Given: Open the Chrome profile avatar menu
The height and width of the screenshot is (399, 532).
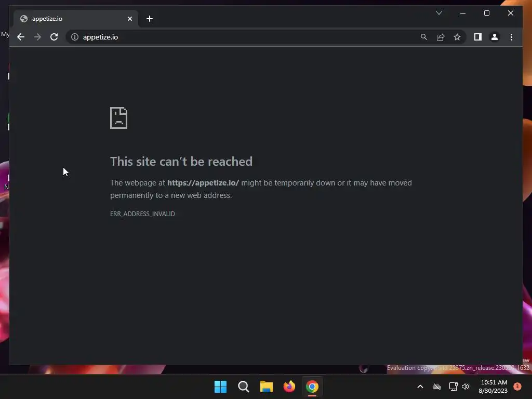Looking at the screenshot, I should (x=495, y=37).
